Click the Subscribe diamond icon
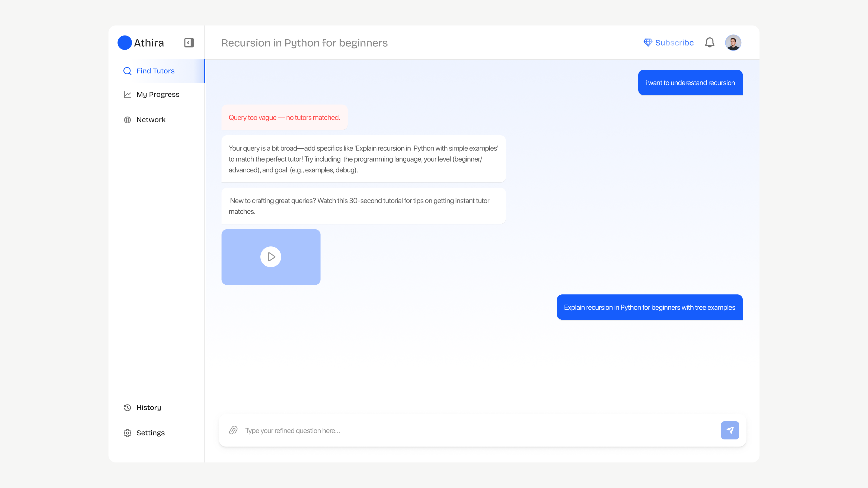868x488 pixels. 647,43
